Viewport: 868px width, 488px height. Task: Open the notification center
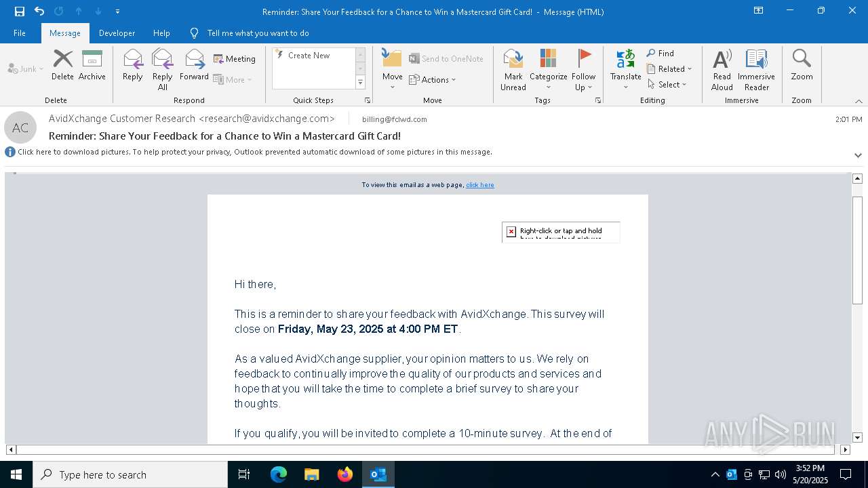[x=846, y=474]
